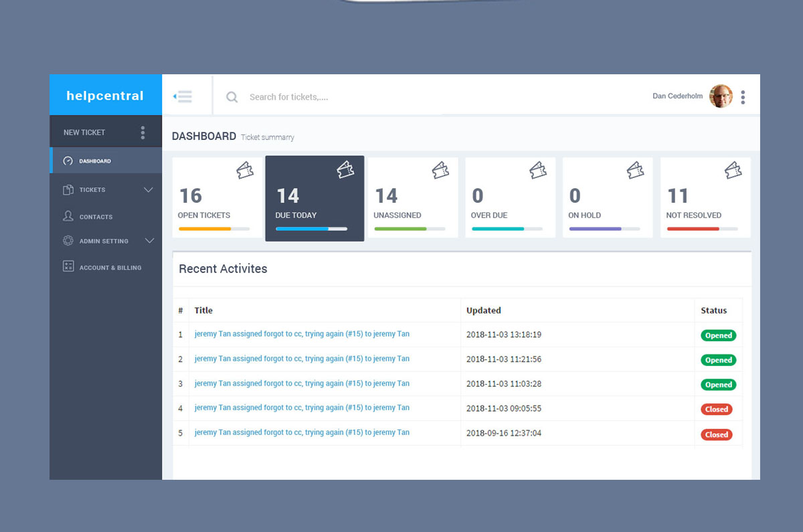Image resolution: width=803 pixels, height=532 pixels.
Task: Open the three-dot menu beside user avatar
Action: click(743, 97)
